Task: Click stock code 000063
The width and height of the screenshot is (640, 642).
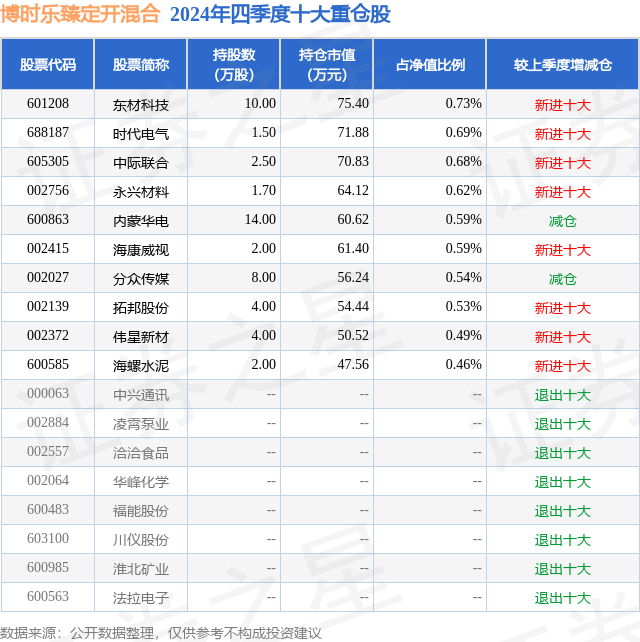Action: tap(48, 393)
